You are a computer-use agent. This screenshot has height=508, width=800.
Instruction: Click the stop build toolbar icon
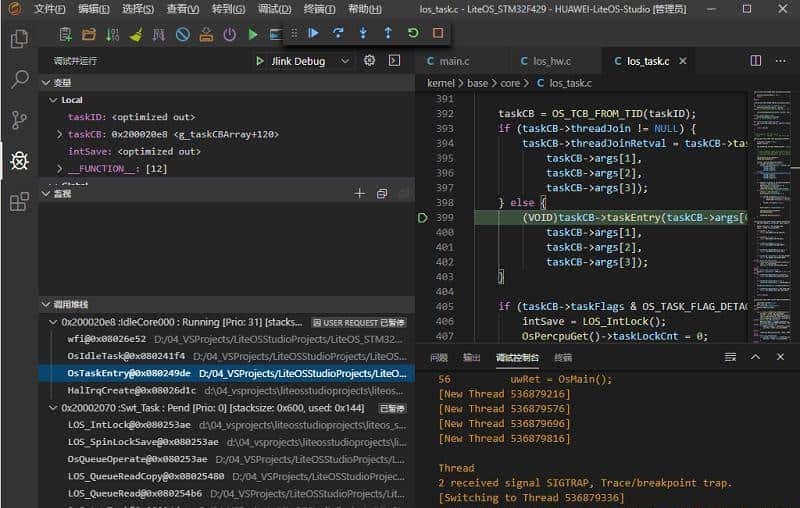tap(183, 34)
